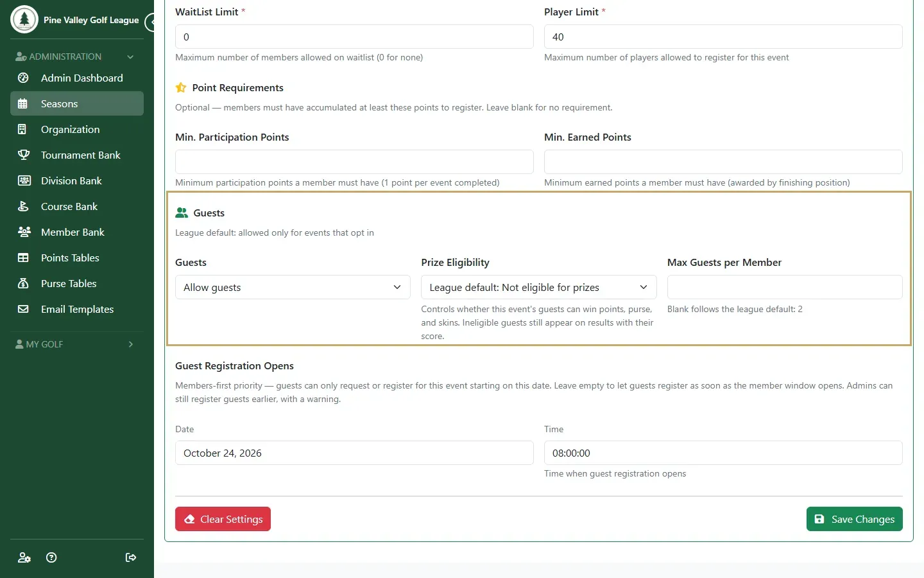Open user settings icon at sidebar bottom

24,557
